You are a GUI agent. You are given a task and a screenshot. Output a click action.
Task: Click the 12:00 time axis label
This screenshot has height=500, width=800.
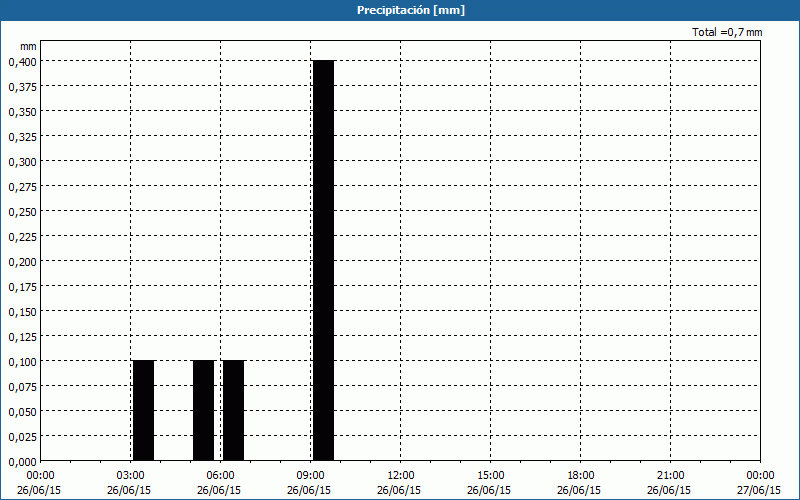pos(401,476)
